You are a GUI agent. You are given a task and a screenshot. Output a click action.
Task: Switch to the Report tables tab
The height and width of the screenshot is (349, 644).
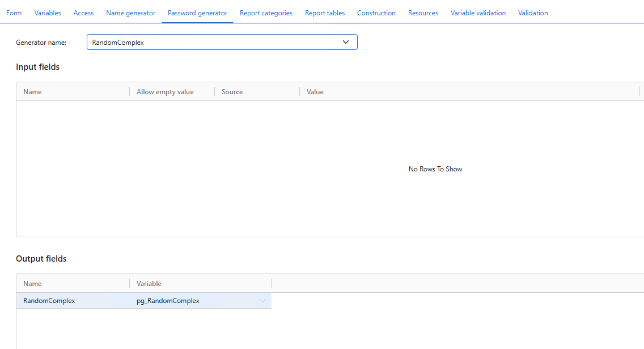325,13
